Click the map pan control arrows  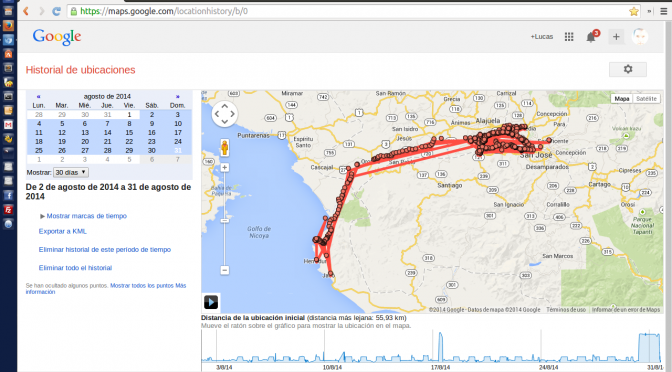[225, 114]
